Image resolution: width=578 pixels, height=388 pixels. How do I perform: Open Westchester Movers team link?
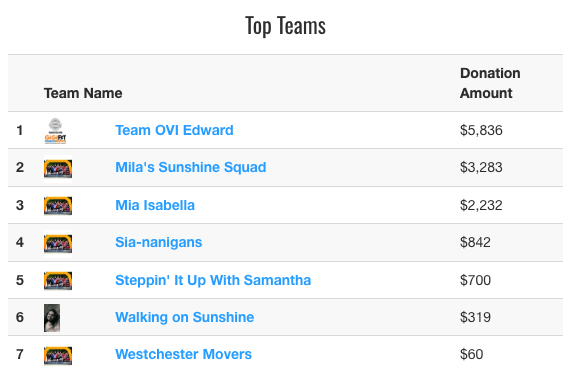[x=184, y=354]
